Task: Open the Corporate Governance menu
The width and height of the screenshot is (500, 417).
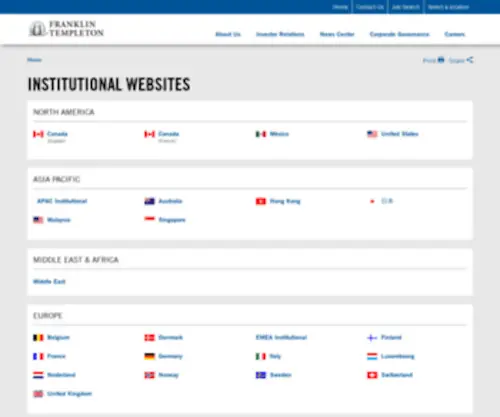Action: (399, 34)
